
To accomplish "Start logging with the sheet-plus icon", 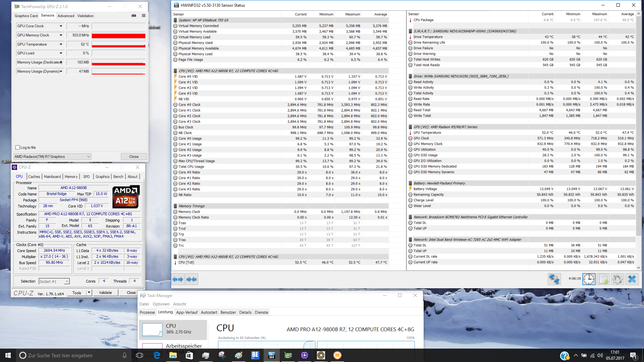I will 603,279.
